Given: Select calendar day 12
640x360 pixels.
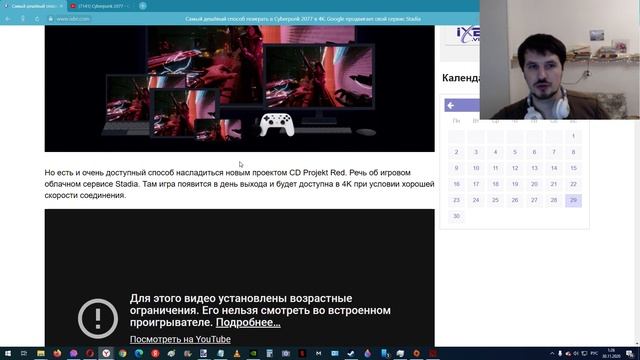Looking at the screenshot, I should point(515,168).
